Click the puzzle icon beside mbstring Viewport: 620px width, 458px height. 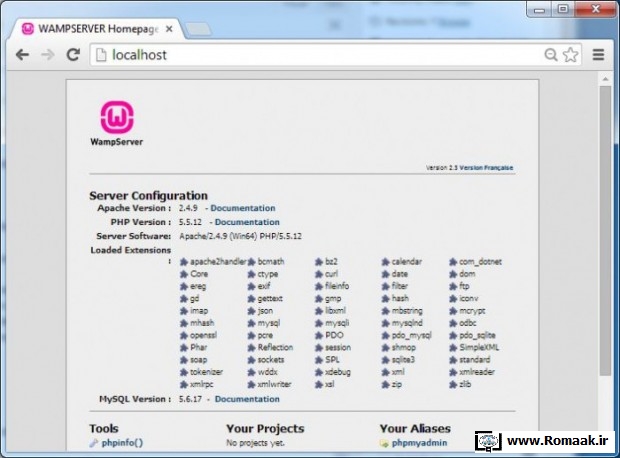pos(386,311)
